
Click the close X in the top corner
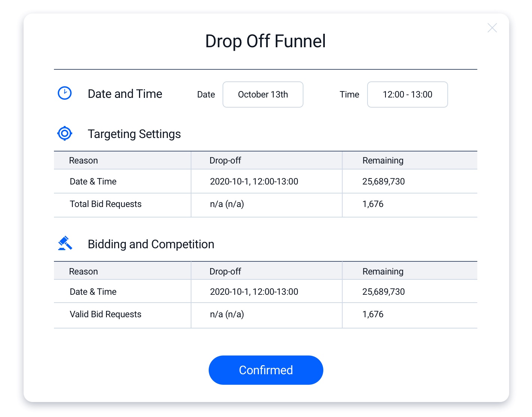tap(492, 28)
